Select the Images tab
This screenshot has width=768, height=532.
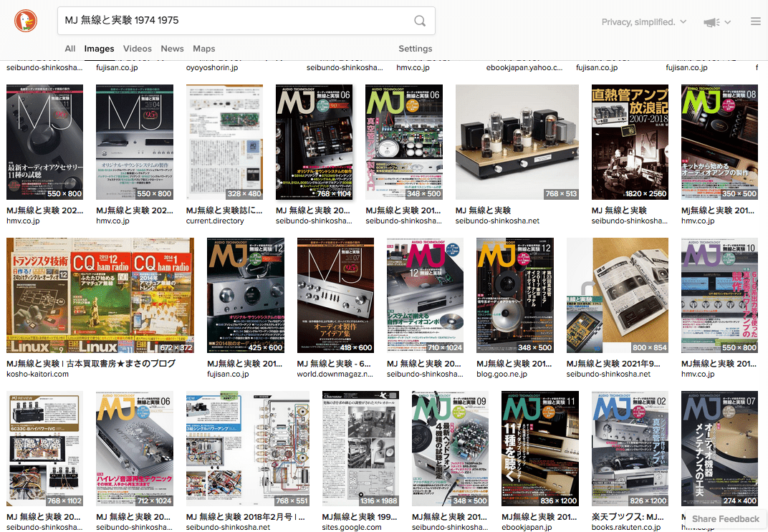(99, 49)
